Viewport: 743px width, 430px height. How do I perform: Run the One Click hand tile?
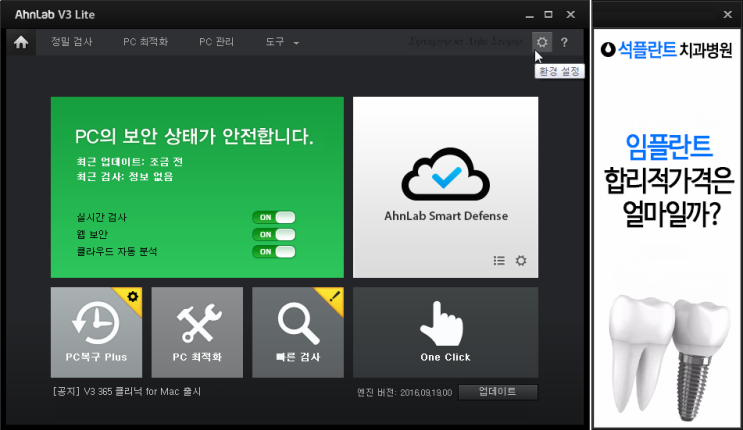[x=445, y=332]
